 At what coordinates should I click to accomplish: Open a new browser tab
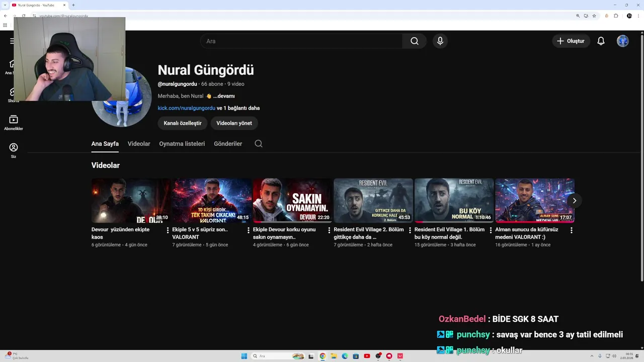click(x=73, y=5)
